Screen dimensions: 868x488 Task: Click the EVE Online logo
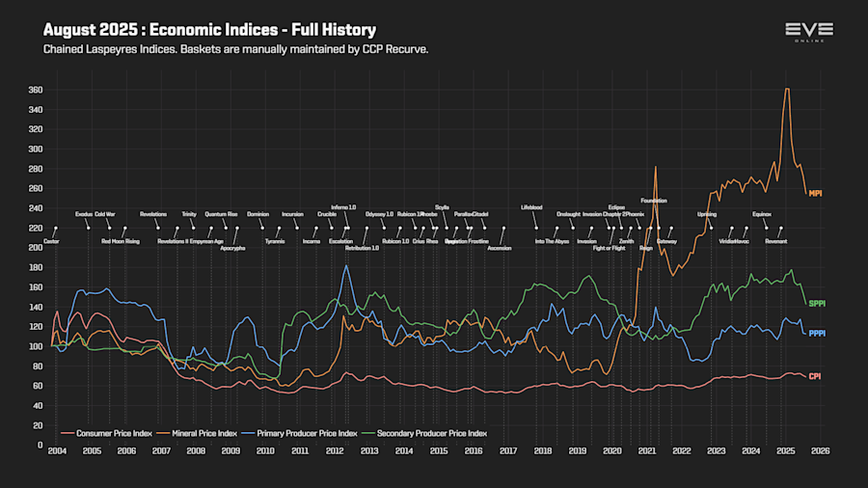tap(809, 32)
